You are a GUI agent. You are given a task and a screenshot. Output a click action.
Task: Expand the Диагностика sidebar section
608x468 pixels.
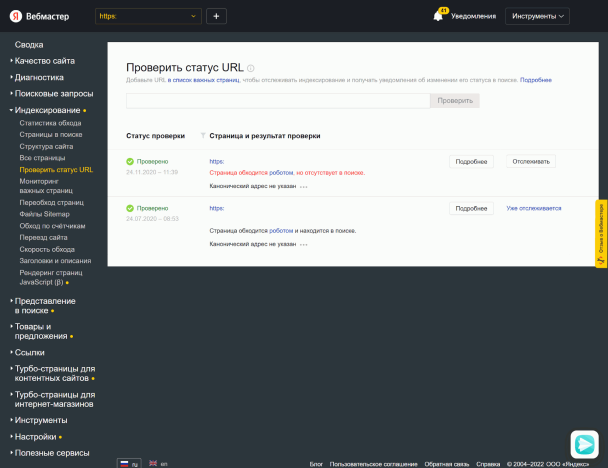39,77
